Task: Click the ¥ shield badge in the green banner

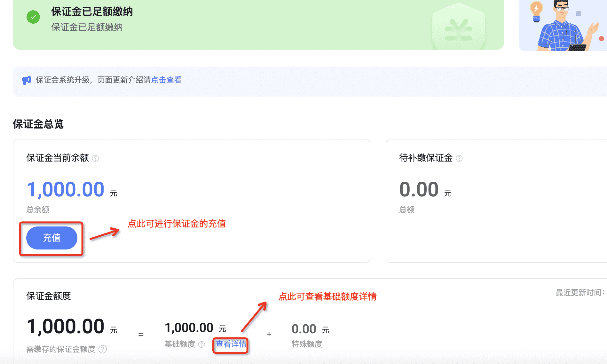Action: click(458, 26)
